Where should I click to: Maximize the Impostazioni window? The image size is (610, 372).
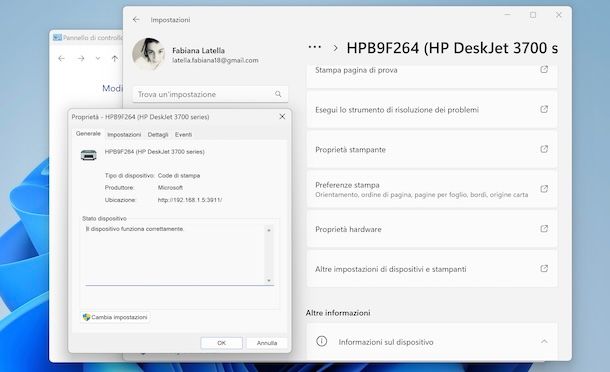(533, 15)
